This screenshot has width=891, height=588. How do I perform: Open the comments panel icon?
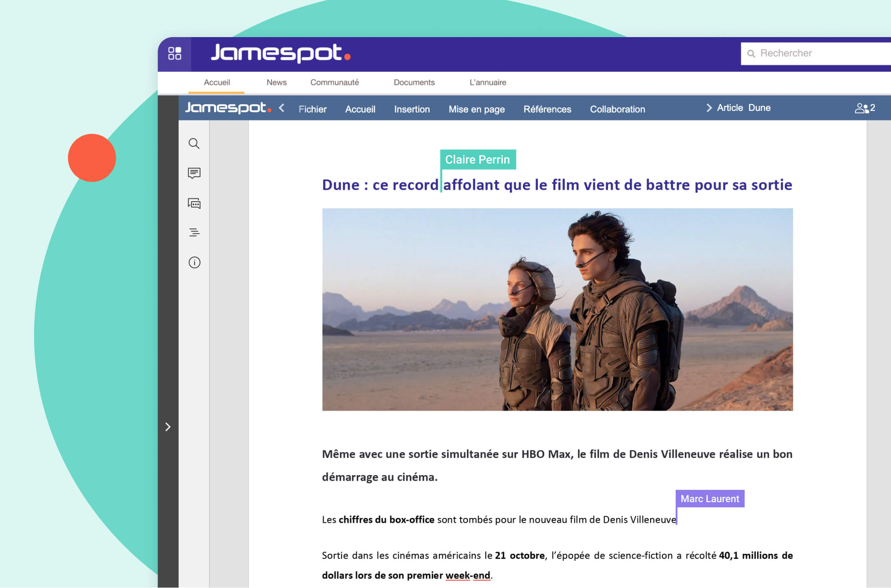click(x=194, y=173)
